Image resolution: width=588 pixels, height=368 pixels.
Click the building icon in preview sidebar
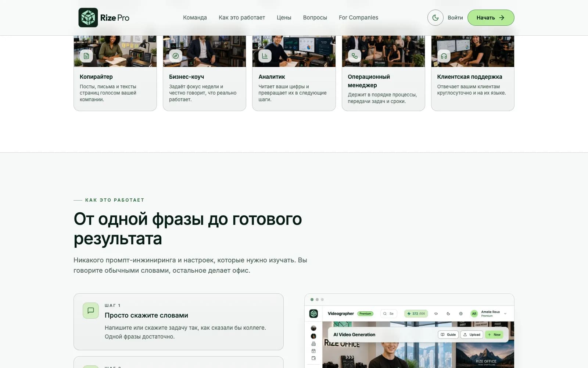pyautogui.click(x=313, y=344)
